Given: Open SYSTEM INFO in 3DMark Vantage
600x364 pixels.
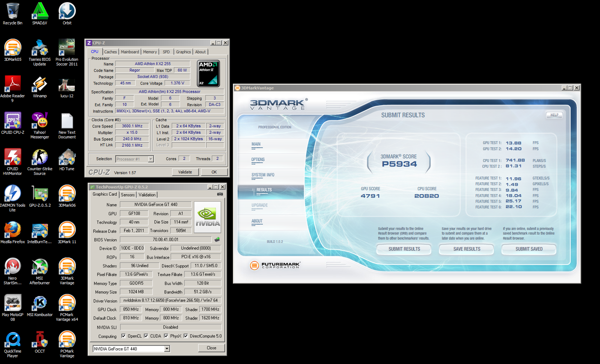Looking at the screenshot, I should pos(263,175).
